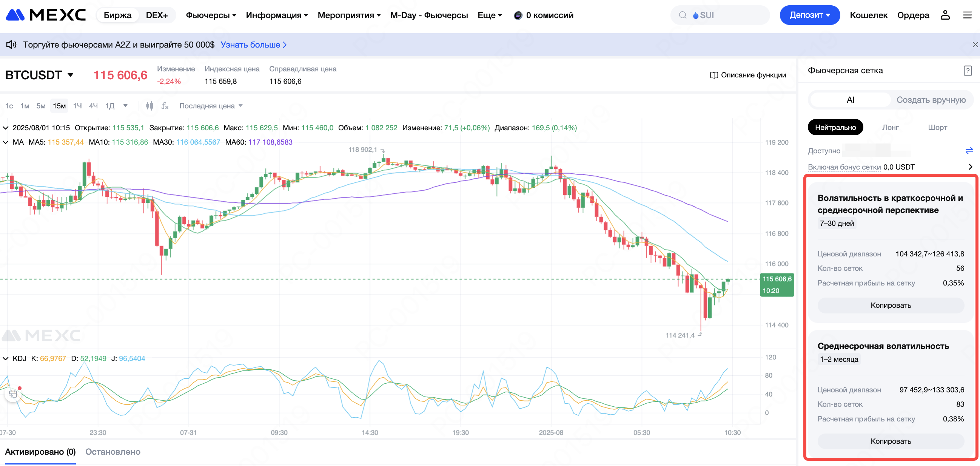Viewport: 980px width, 466px height.
Task: Click the transfer arrows icon near Доступно
Action: (969, 151)
